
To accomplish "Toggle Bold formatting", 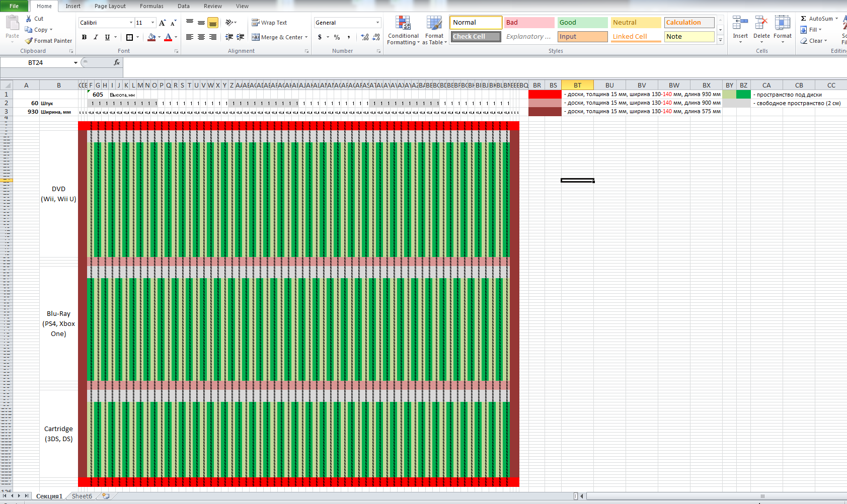I will click(84, 37).
